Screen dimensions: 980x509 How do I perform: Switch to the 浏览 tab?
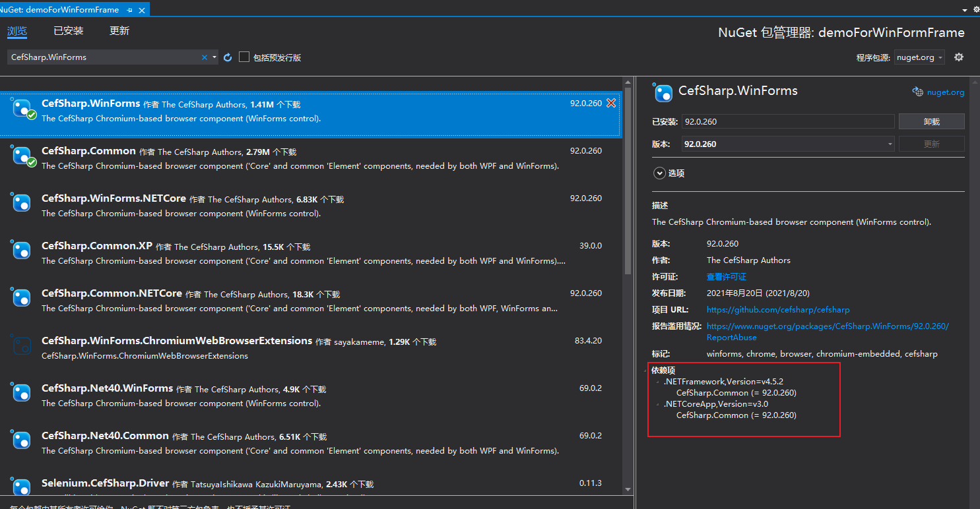[17, 31]
